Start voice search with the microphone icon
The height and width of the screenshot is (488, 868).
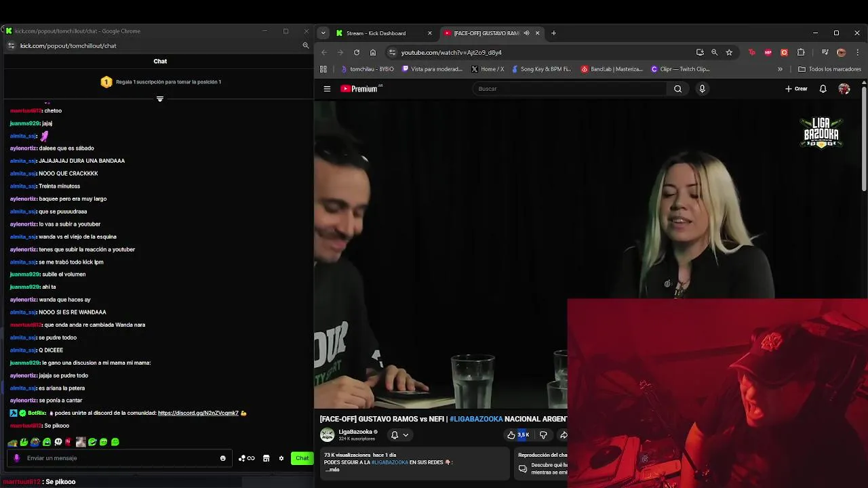[x=702, y=89]
